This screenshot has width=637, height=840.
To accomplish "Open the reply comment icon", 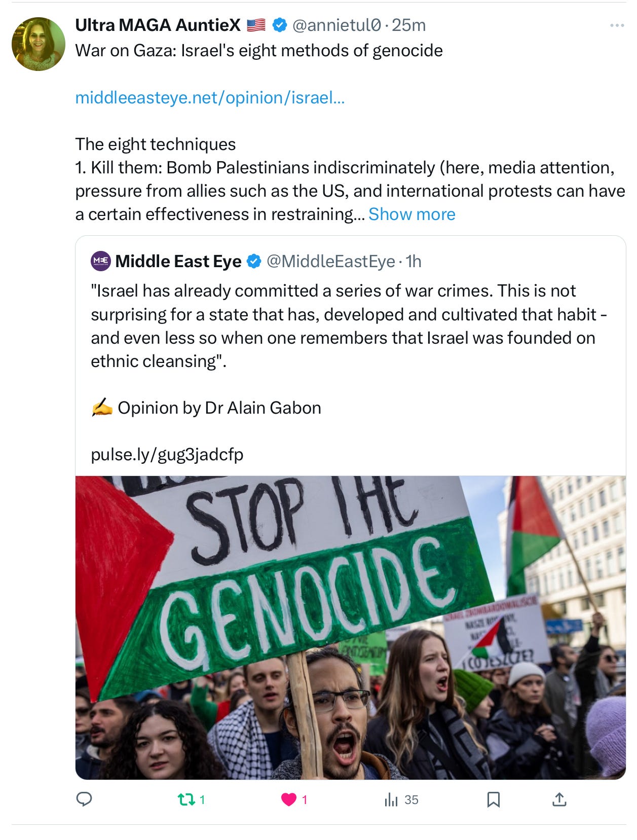I will 84,799.
